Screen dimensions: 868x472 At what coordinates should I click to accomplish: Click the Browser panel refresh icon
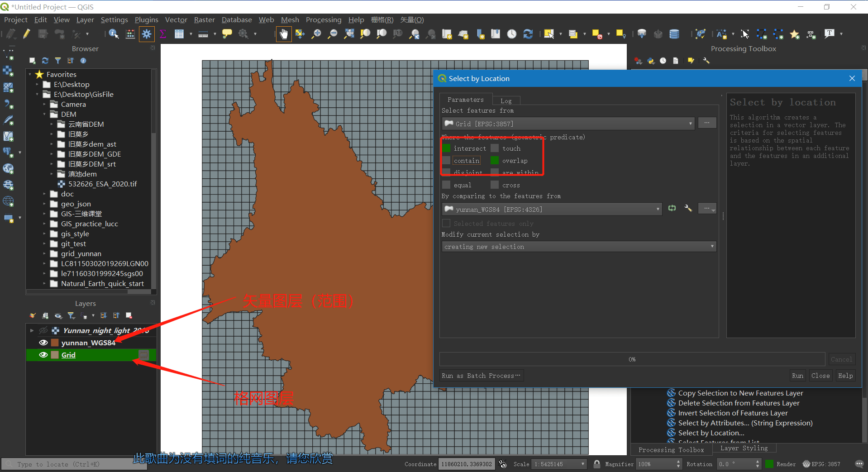45,61
